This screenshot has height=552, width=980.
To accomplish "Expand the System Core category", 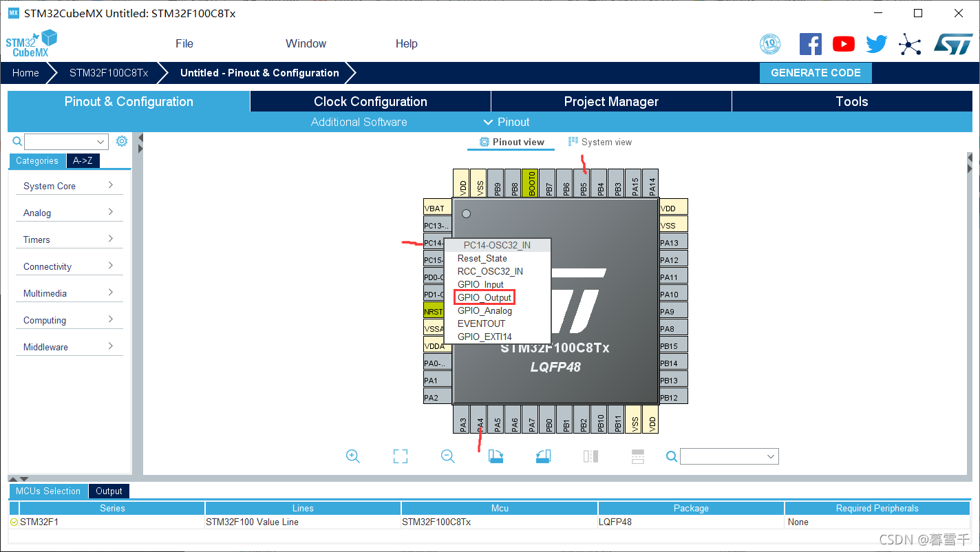I will (x=69, y=186).
